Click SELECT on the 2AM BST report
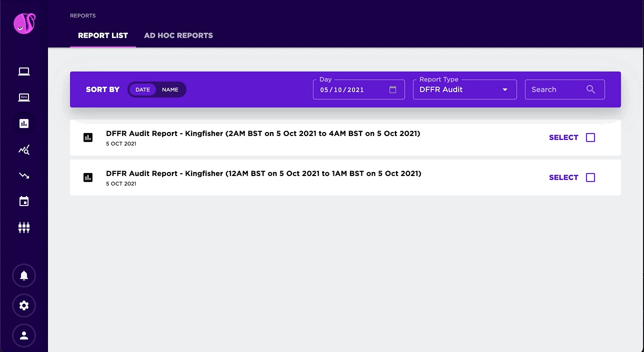 (x=563, y=137)
